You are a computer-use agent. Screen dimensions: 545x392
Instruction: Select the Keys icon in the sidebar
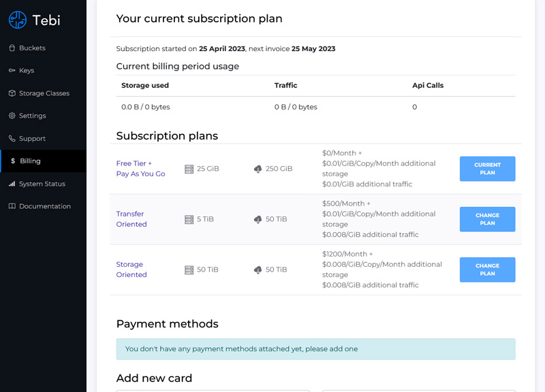12,71
